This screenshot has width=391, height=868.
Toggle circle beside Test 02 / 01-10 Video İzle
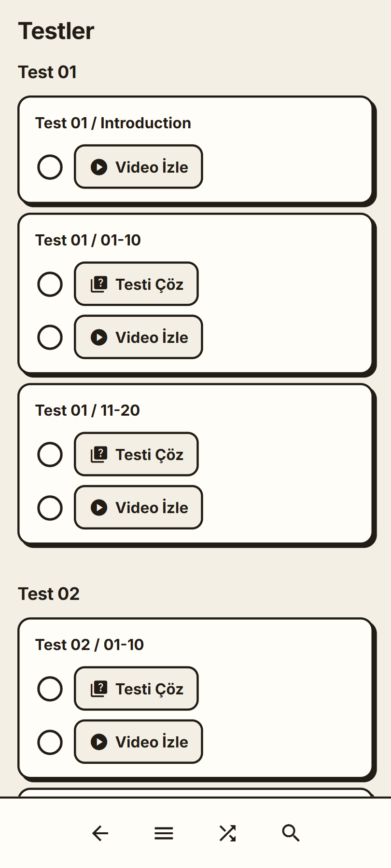click(x=50, y=742)
